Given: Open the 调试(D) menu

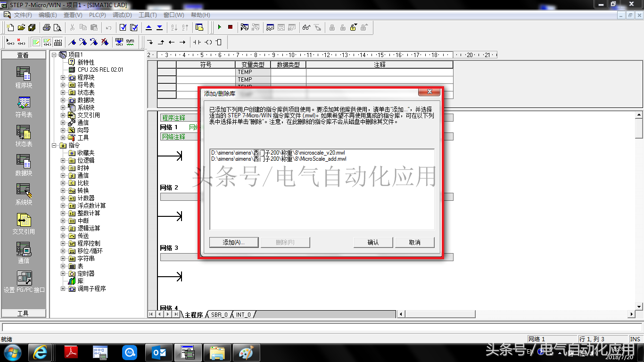Looking at the screenshot, I should tap(122, 15).
